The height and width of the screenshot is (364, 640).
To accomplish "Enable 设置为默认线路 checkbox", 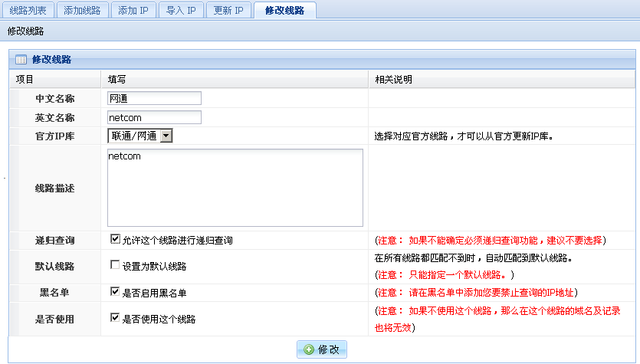I will (x=115, y=266).
